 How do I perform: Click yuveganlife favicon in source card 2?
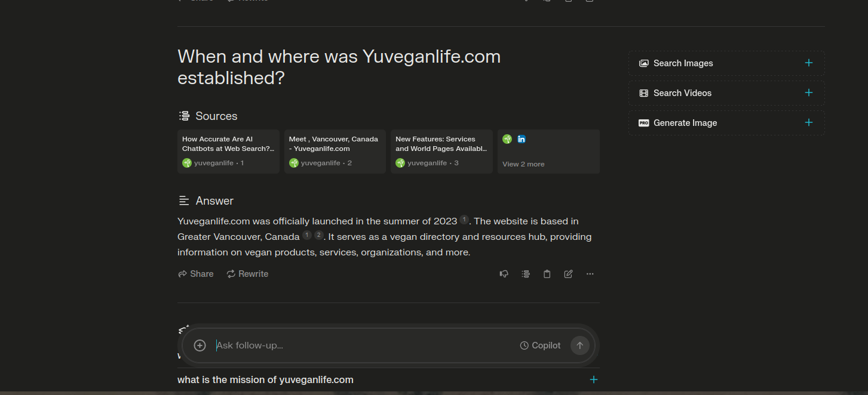point(294,163)
